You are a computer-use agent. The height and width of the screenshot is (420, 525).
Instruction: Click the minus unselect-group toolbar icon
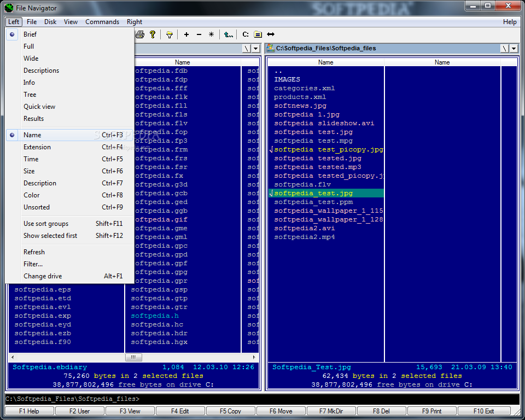(199, 34)
